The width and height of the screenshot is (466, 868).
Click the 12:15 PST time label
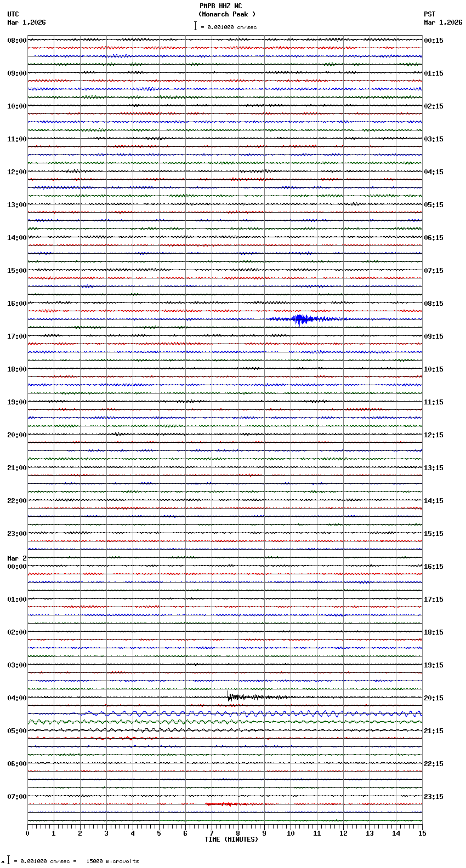pyautogui.click(x=434, y=435)
